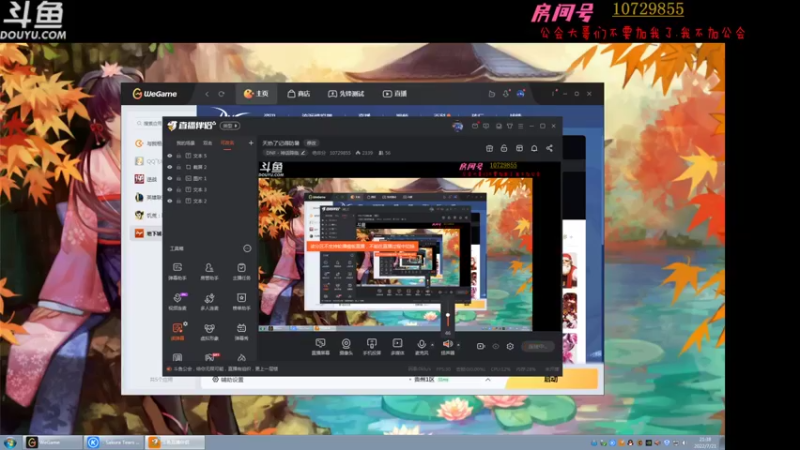Click user avatar in streaming companion title bar
This screenshot has width=800, height=450.
pyautogui.click(x=457, y=126)
